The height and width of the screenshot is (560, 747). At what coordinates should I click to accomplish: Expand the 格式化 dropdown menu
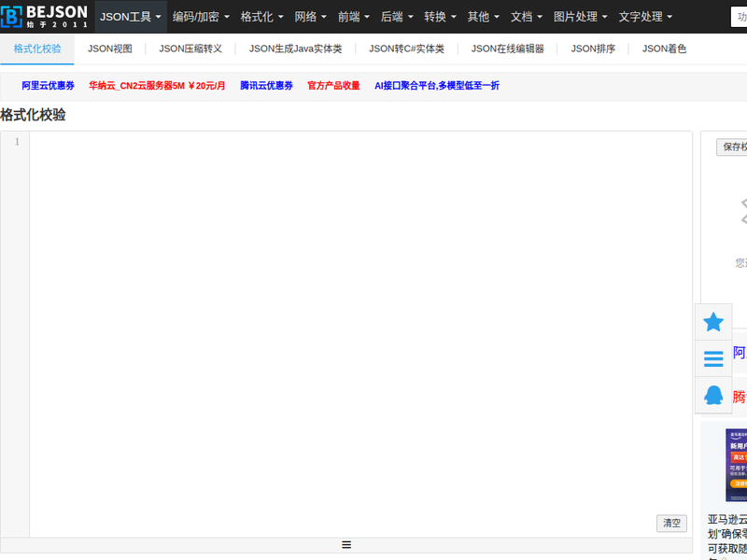[261, 17]
